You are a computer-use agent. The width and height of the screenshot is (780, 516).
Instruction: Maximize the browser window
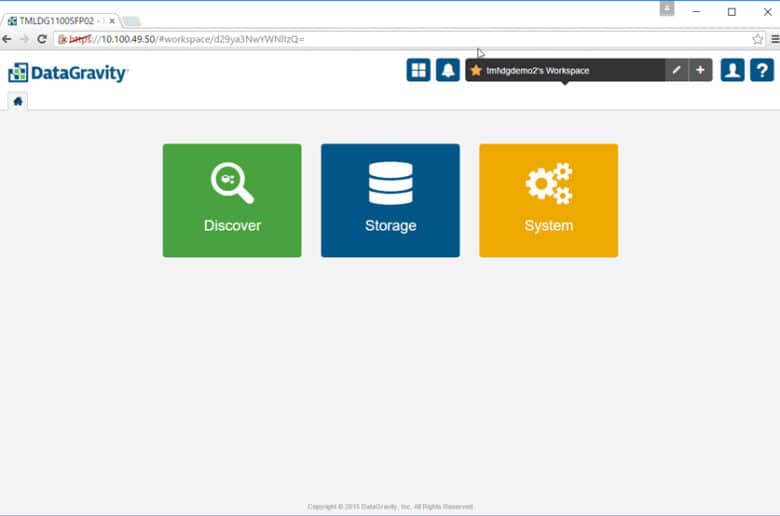click(731, 11)
